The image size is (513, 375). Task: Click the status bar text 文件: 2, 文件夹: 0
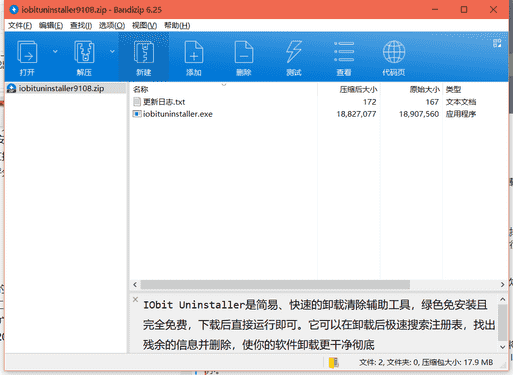click(x=389, y=362)
